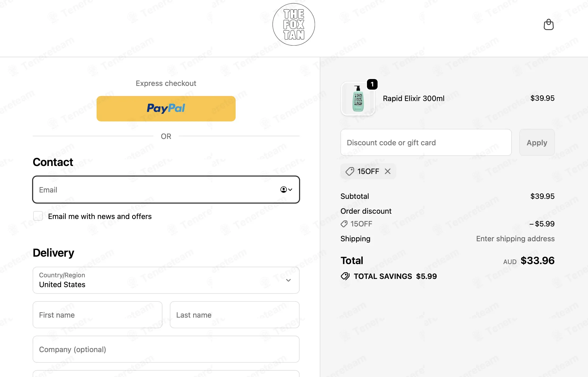Expand the email account chevron
The width and height of the screenshot is (588, 377).
tap(290, 190)
